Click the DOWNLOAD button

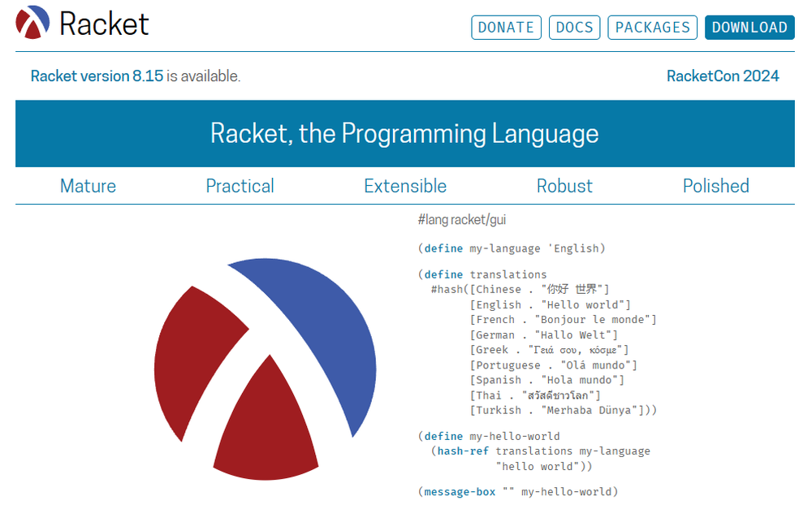[749, 27]
